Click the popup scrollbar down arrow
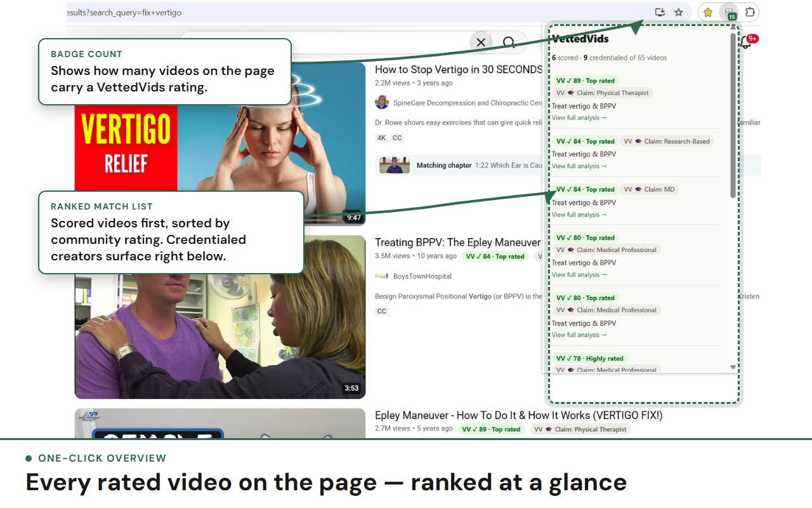The width and height of the screenshot is (812, 508). point(733,367)
